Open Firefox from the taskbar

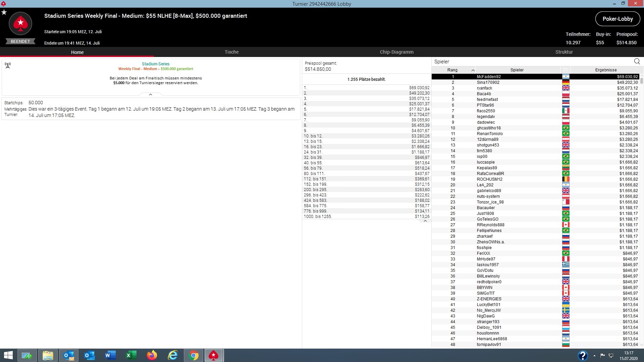click(x=152, y=355)
